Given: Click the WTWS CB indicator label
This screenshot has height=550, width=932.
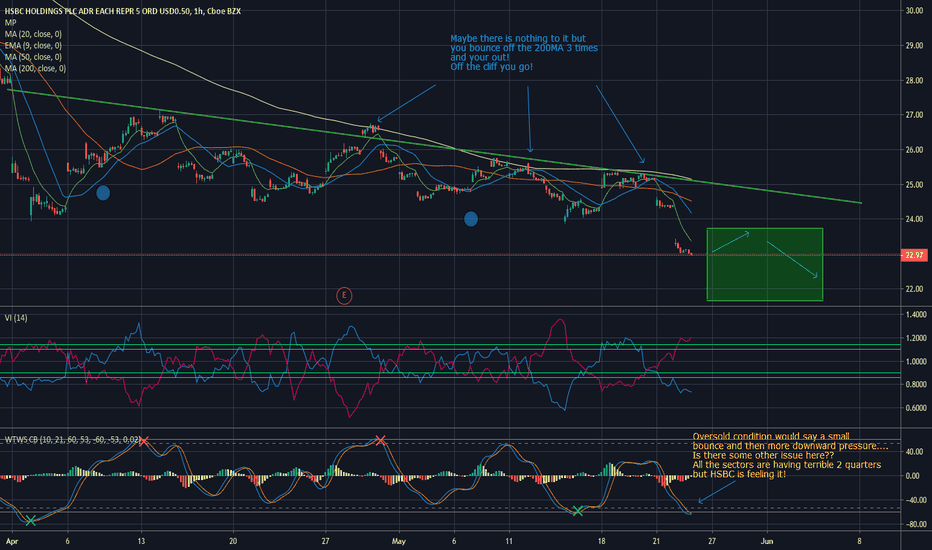Looking at the screenshot, I should 73,440.
